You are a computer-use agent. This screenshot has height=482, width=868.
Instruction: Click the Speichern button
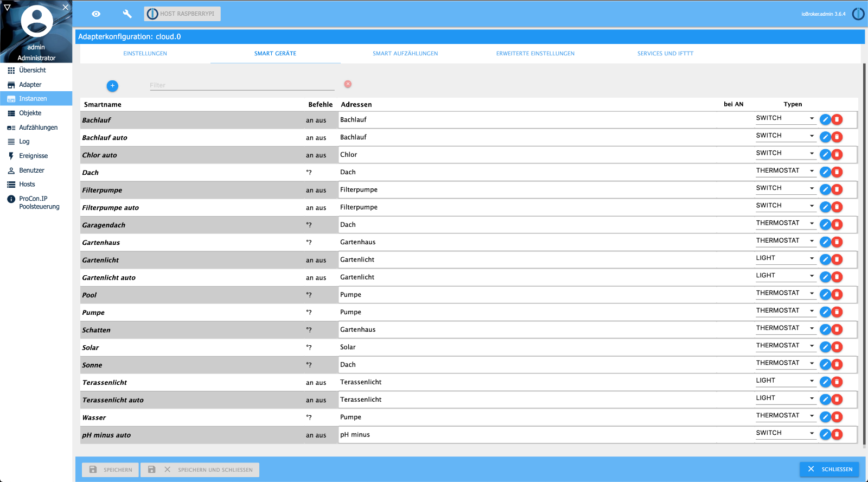[x=110, y=470]
